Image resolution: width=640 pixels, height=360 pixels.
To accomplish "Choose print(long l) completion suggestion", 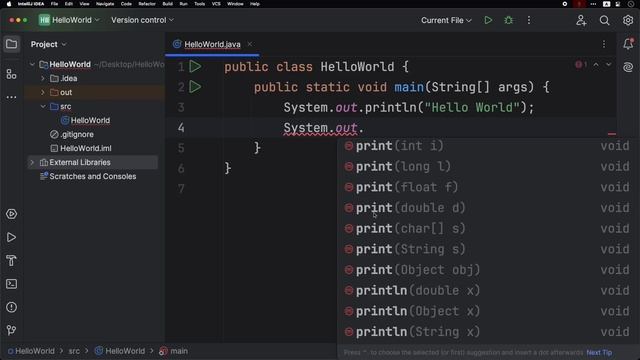I will tap(488, 167).
